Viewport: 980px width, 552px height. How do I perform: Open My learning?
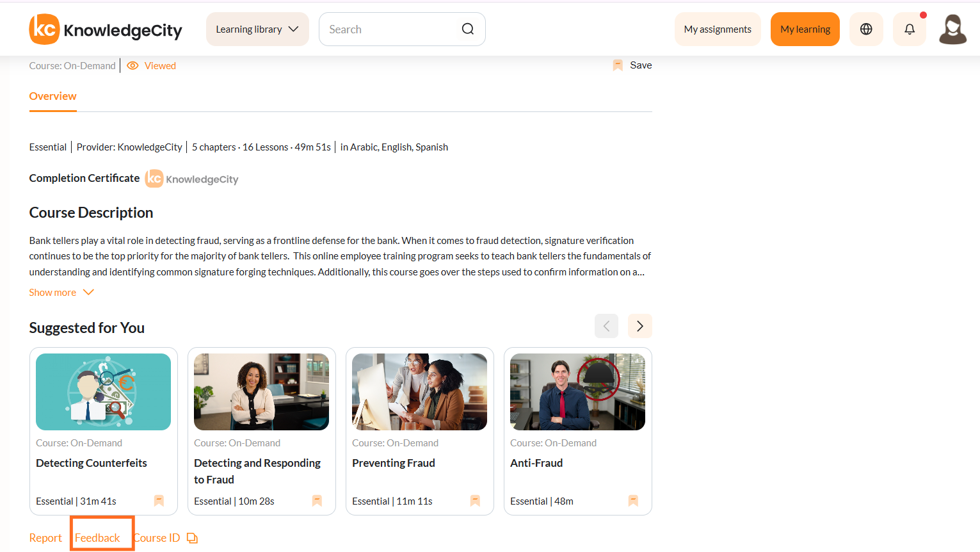pos(805,29)
